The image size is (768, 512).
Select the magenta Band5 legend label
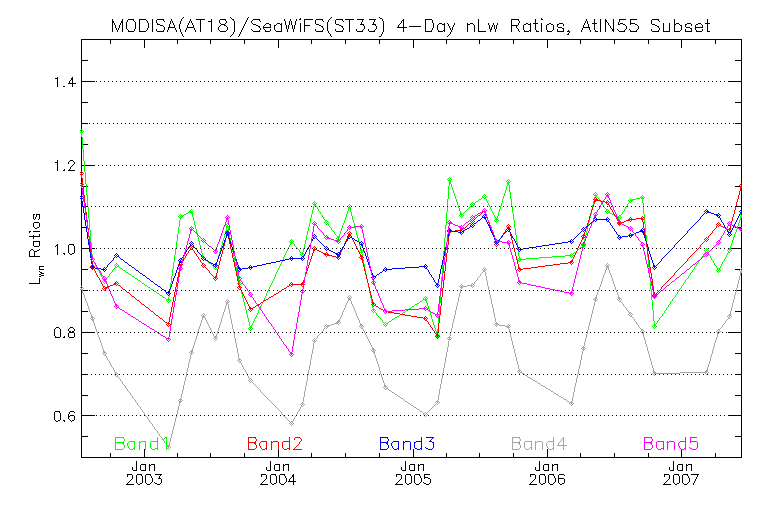671,444
